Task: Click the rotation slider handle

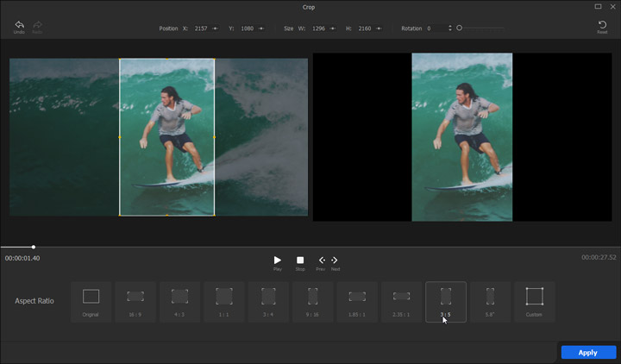Action: coord(460,28)
